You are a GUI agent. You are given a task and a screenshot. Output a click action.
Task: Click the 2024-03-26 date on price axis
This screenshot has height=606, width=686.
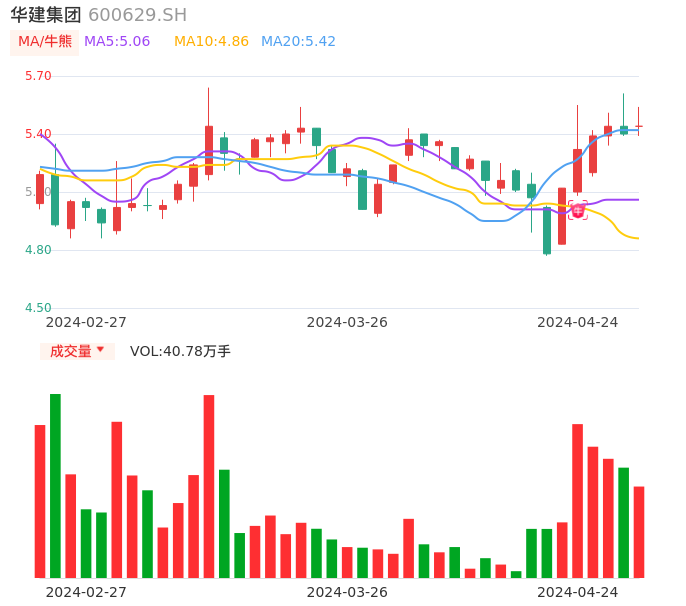(x=347, y=322)
